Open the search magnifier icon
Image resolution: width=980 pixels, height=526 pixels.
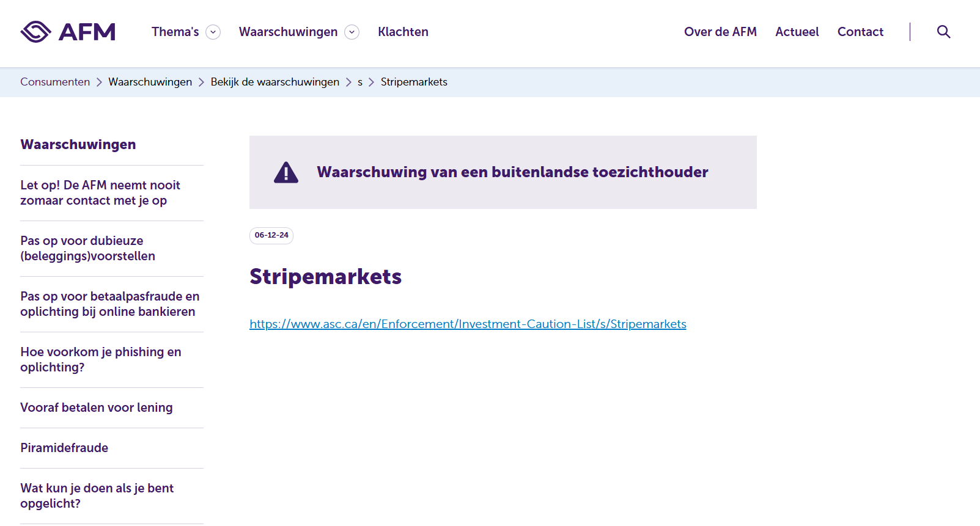pyautogui.click(x=943, y=32)
